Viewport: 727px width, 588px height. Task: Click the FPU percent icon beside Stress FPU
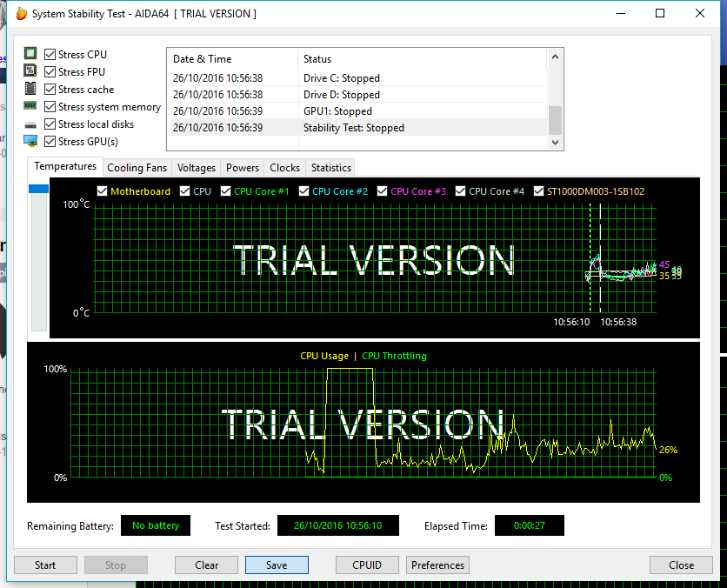click(30, 70)
